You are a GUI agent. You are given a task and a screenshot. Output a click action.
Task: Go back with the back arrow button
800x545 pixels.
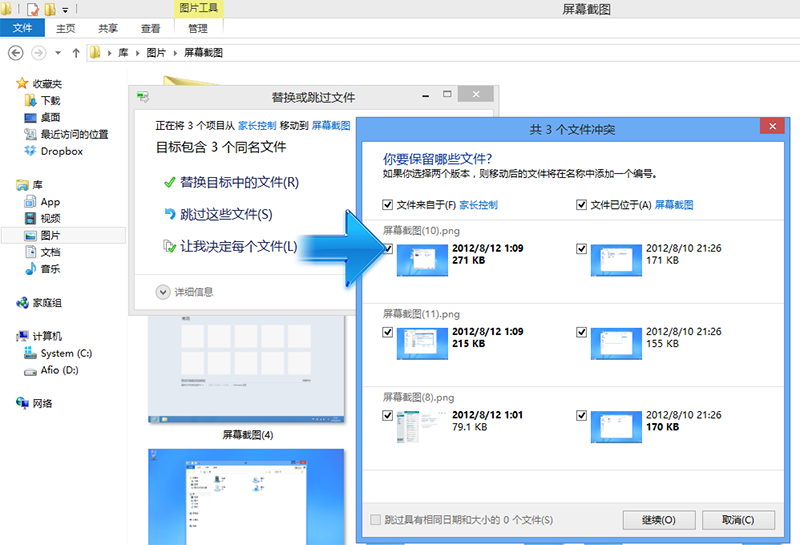[16, 53]
